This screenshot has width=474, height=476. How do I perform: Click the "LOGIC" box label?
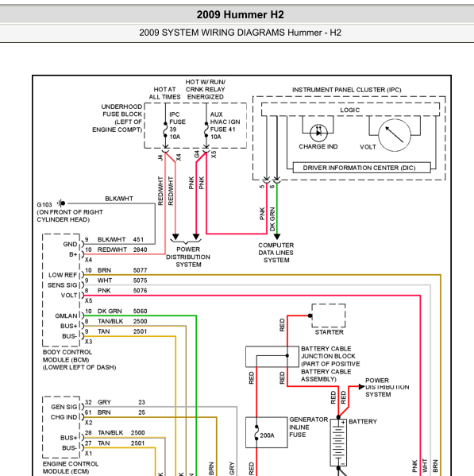[x=350, y=110]
